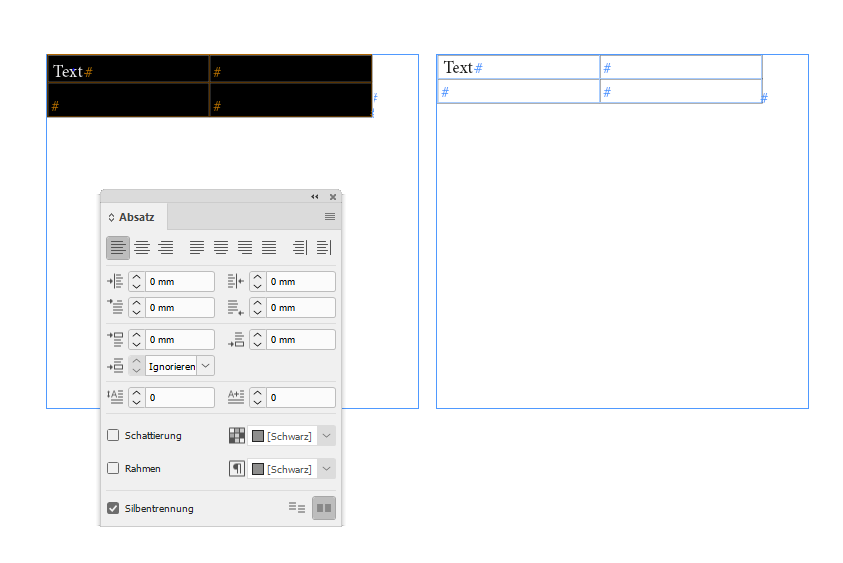Click justify with last line left icon
This screenshot has width=843, height=563.
tap(197, 248)
